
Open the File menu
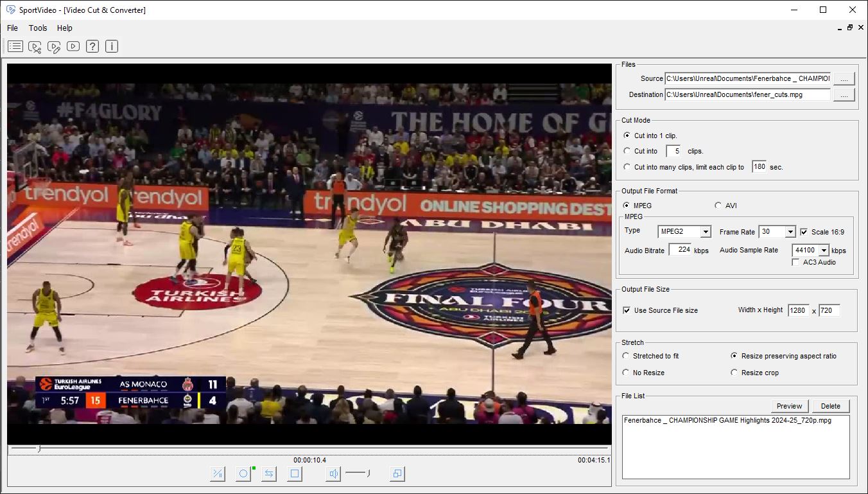[x=12, y=28]
